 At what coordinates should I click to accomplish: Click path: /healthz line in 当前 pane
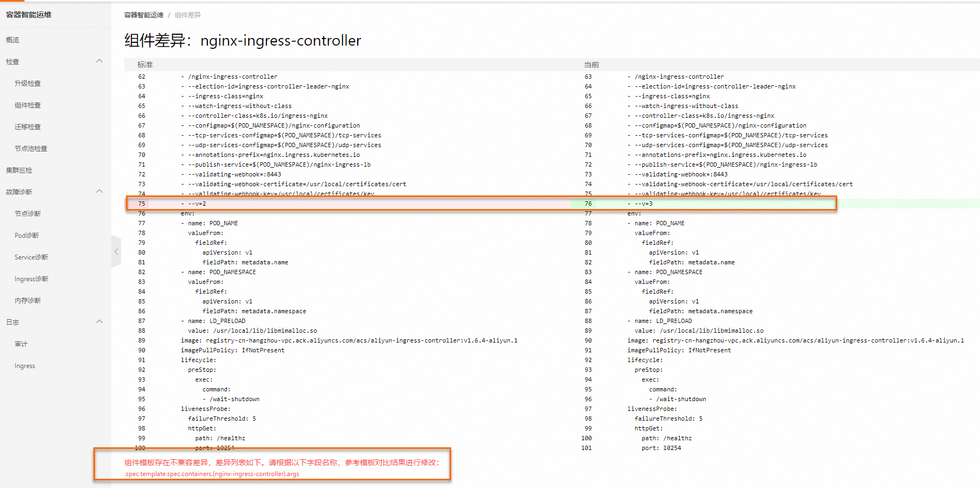point(667,438)
